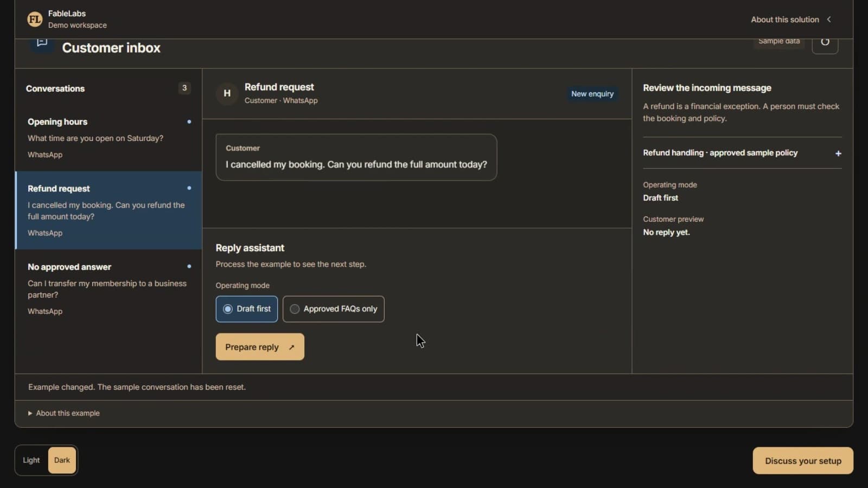Click the conversations count badge 3
Image resolution: width=868 pixels, height=488 pixels.
tap(184, 88)
